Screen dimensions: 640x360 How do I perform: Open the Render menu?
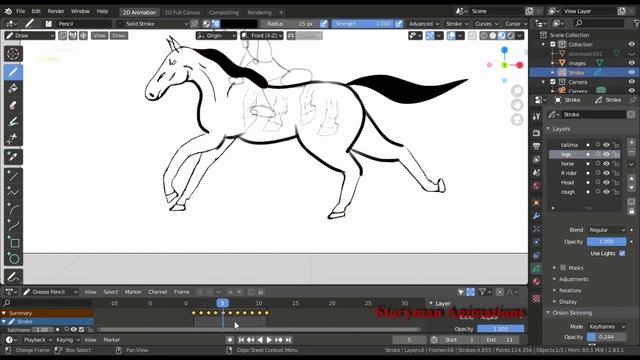coord(56,11)
